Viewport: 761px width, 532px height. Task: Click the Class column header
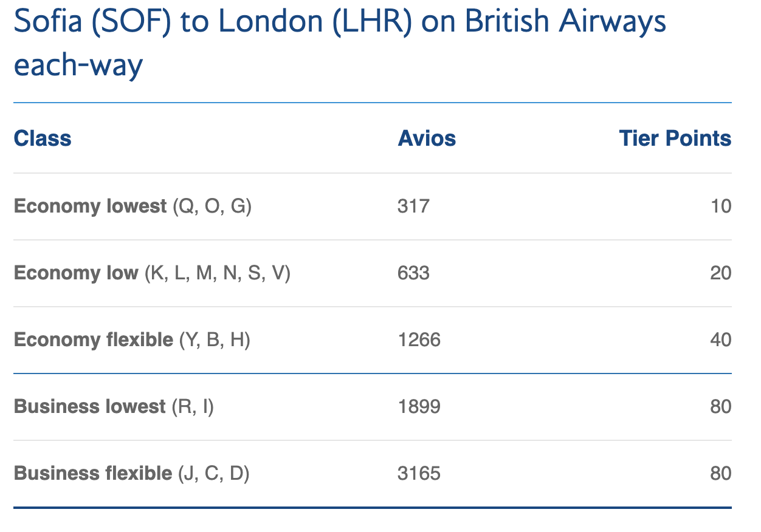43,138
